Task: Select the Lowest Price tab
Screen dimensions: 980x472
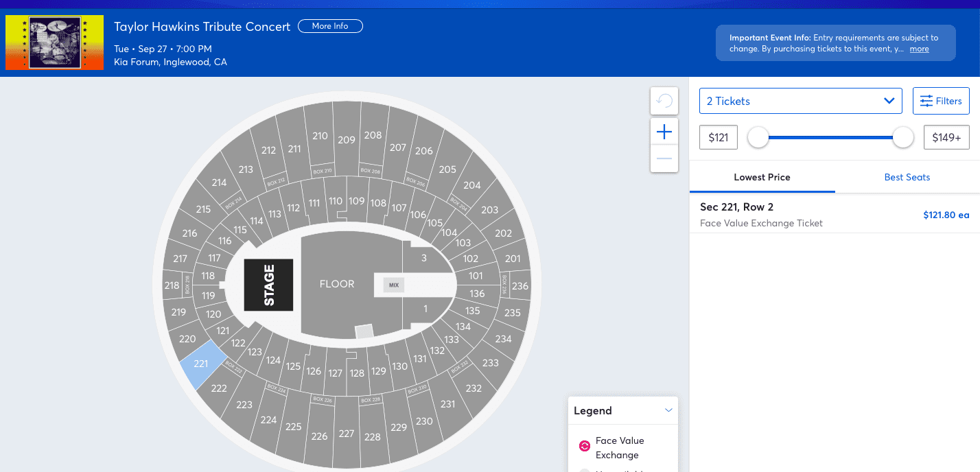Action: [x=762, y=177]
